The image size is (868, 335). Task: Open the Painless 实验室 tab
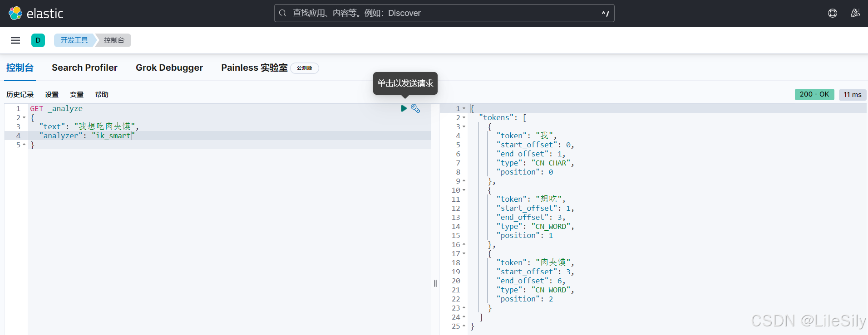(x=254, y=68)
